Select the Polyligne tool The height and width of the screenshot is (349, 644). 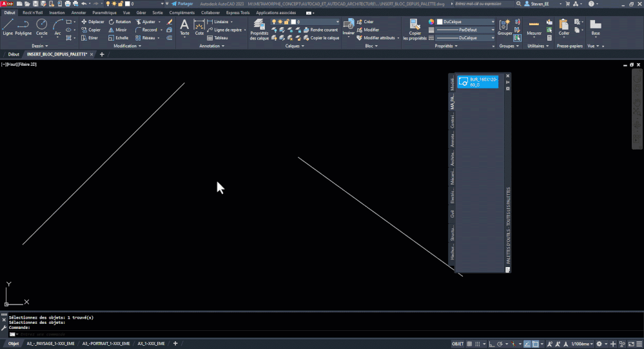click(23, 27)
